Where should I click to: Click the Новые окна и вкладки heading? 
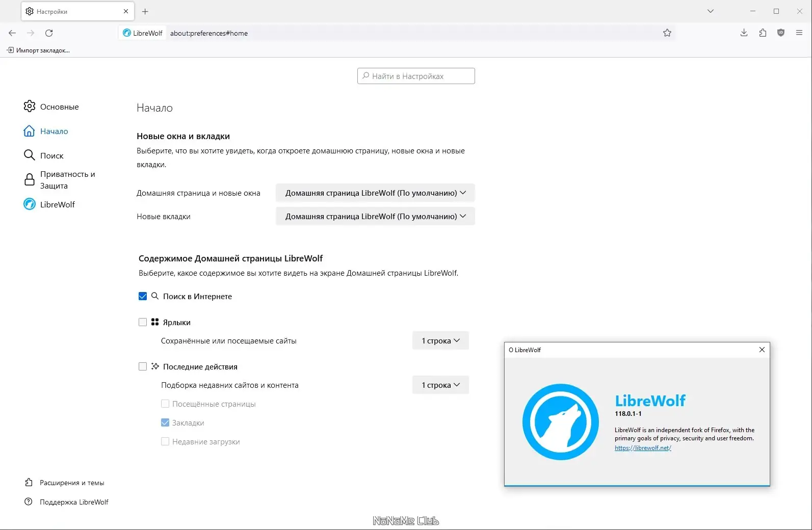tap(183, 136)
